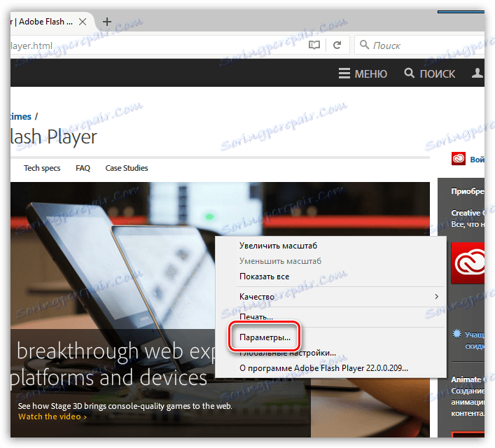Open the МЕНЮ hamburger menu
Image resolution: width=495 pixels, height=448 pixels.
coord(363,73)
